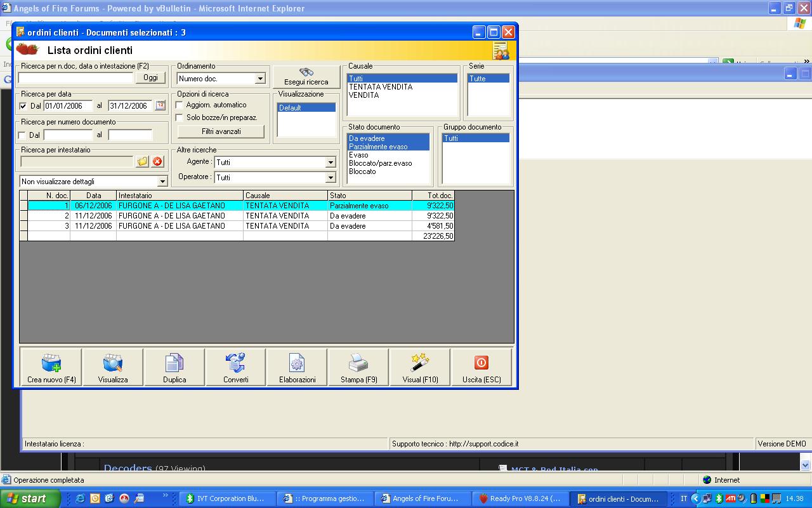
Task: Click the Oggi button
Action: 151,77
